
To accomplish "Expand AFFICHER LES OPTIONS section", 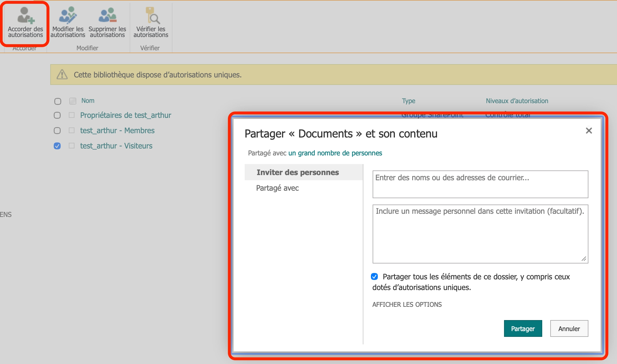I will [407, 304].
